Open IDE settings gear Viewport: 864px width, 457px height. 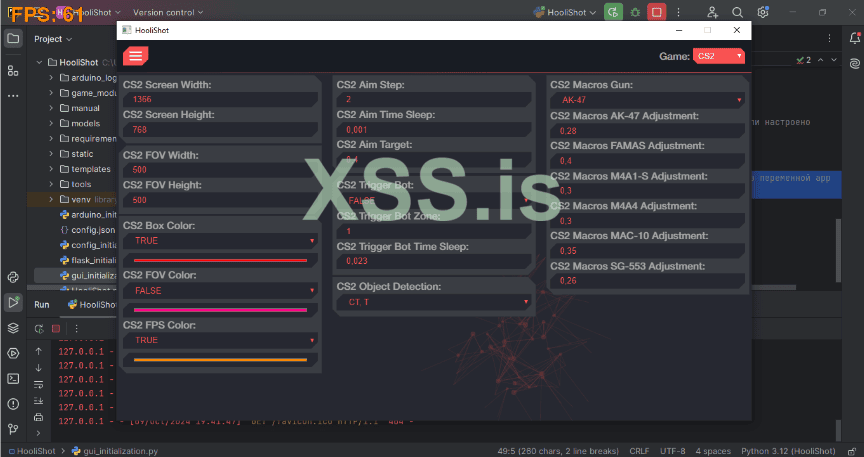coord(763,12)
